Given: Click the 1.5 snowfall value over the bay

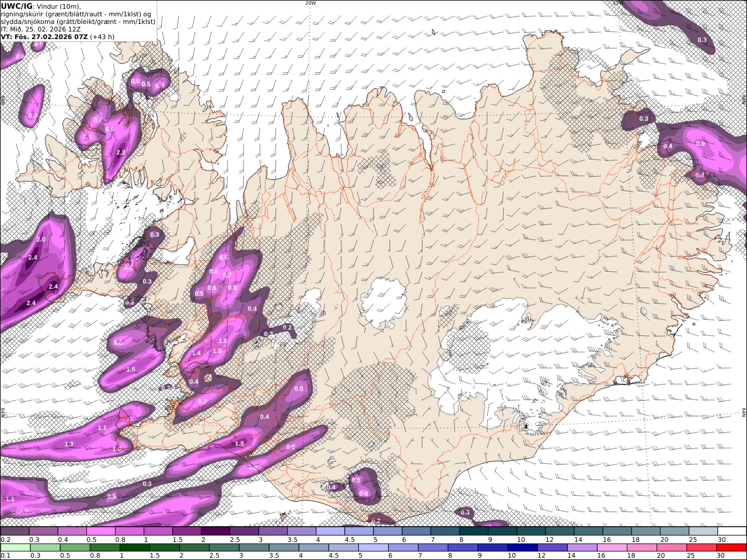Looking at the screenshot, I should pos(131,369).
